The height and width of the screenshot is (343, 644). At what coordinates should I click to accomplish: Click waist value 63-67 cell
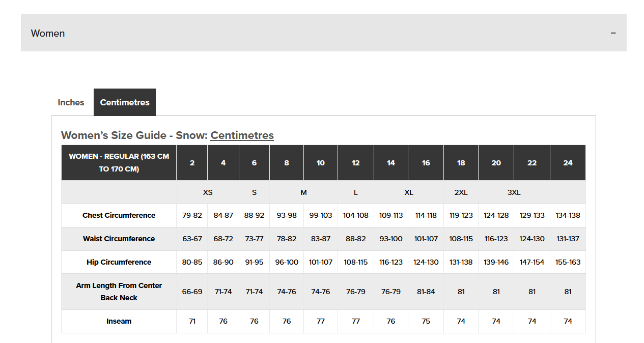[x=192, y=239]
